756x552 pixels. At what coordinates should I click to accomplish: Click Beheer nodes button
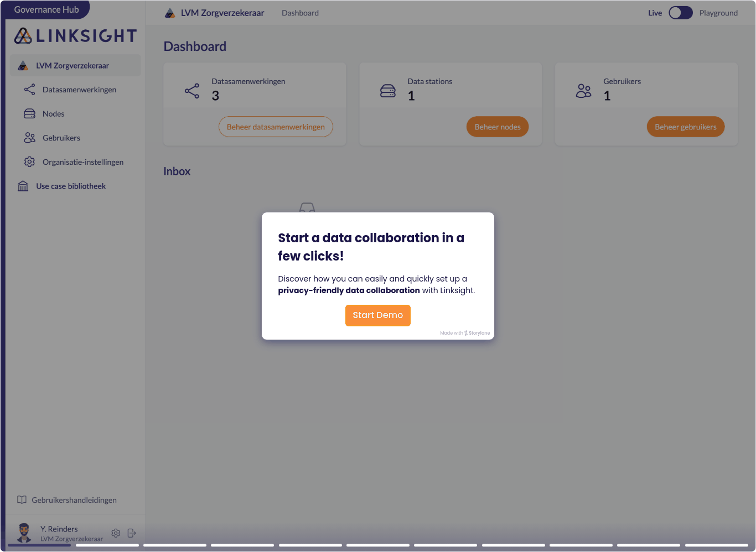point(498,127)
